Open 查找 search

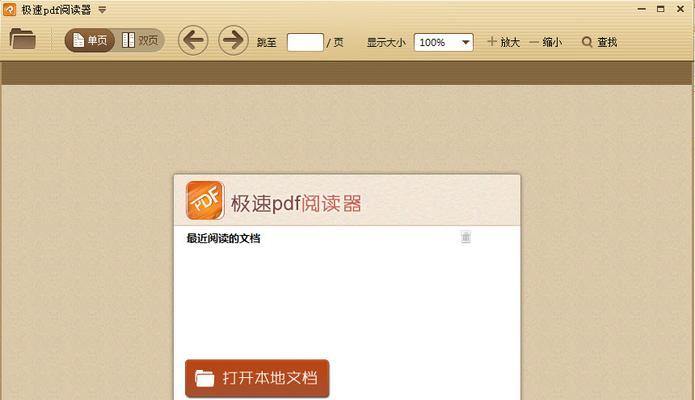coord(600,42)
